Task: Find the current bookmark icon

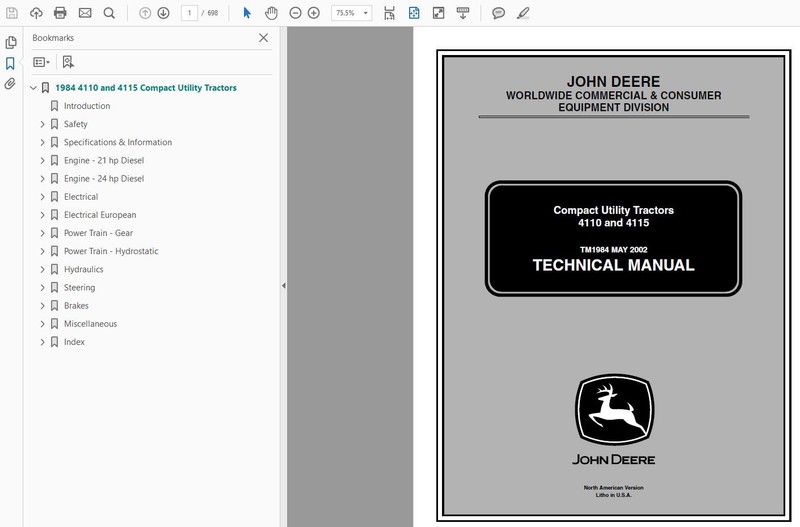Action: pos(68,62)
